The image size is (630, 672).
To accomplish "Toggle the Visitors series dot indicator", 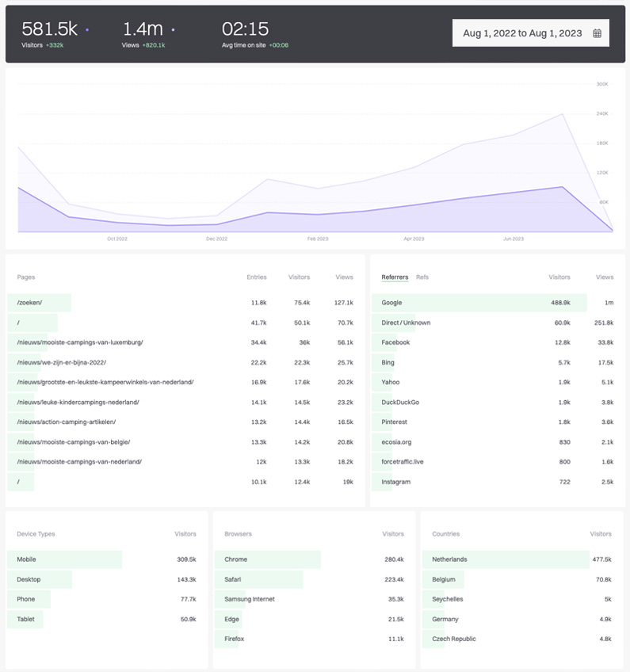I will click(87, 30).
